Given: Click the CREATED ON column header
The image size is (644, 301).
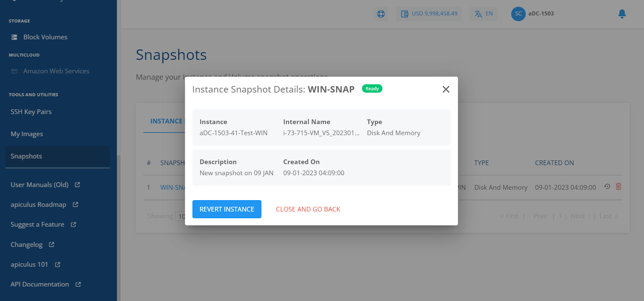Looking at the screenshot, I should tap(554, 163).
